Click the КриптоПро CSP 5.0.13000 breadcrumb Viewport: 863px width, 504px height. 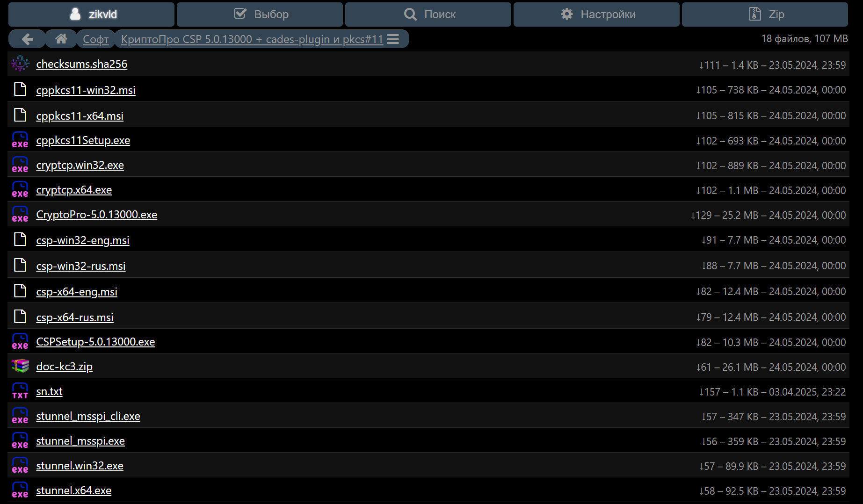252,39
